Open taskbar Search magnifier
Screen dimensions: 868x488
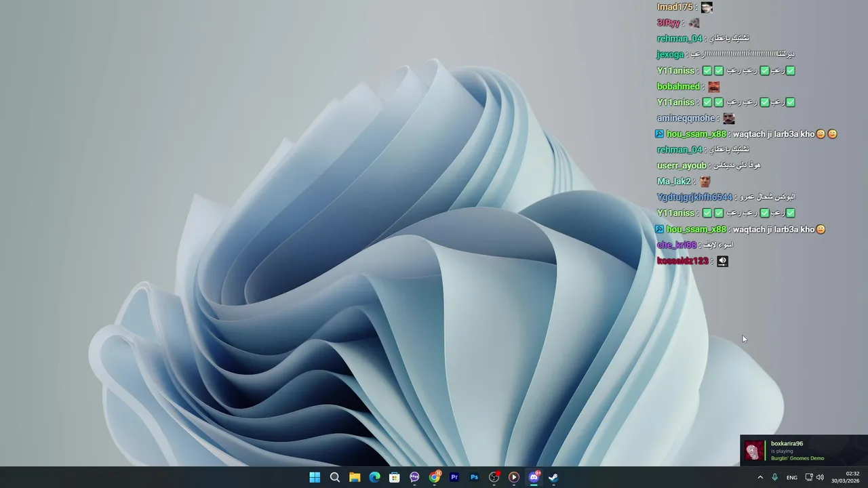(x=334, y=477)
